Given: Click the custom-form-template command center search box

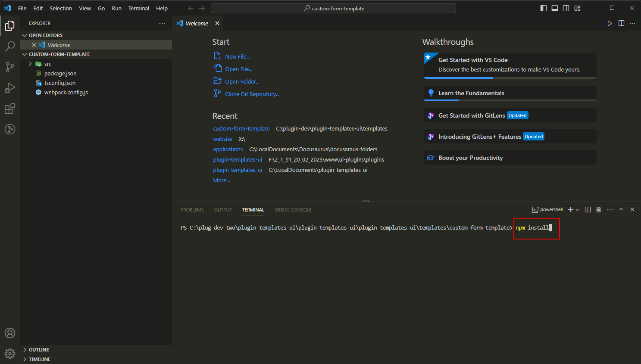Looking at the screenshot, I should pyautogui.click(x=333, y=8).
